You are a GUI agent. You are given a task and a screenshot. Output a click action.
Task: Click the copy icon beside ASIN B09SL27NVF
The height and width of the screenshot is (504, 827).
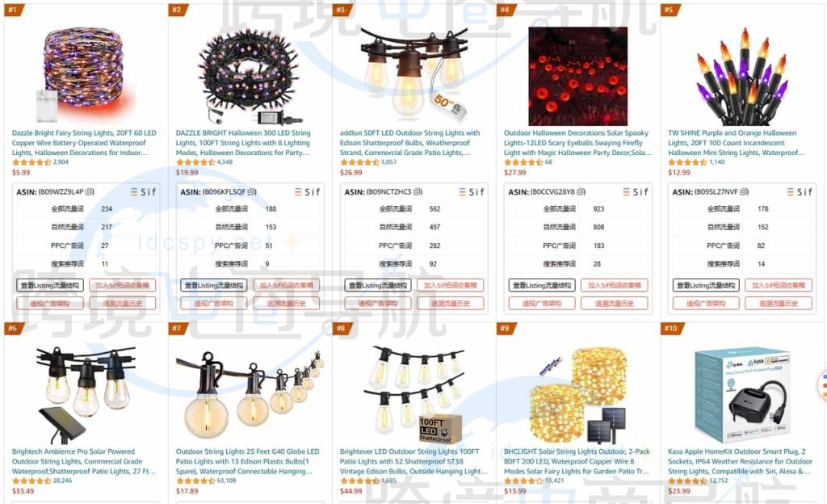point(744,192)
